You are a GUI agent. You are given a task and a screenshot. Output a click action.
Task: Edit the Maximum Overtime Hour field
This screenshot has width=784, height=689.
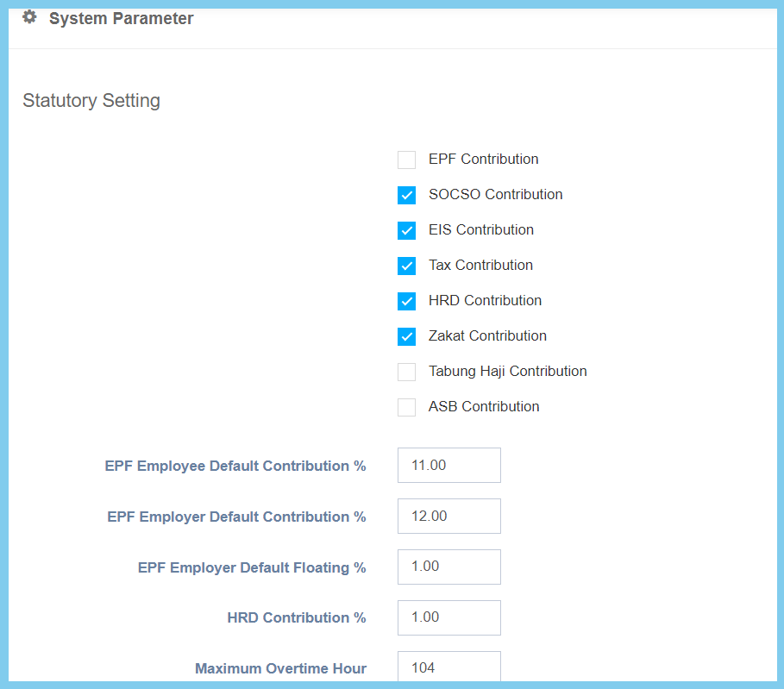click(448, 667)
